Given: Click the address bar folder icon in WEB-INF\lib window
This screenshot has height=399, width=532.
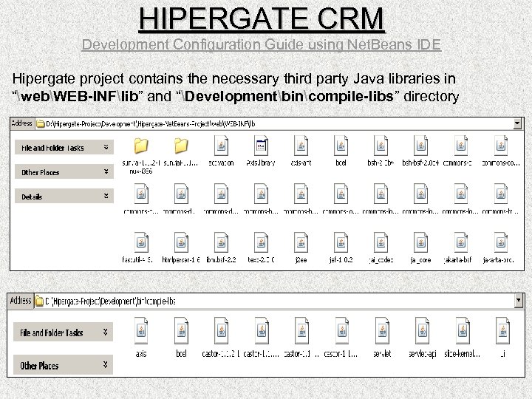Looking at the screenshot, I should [41, 124].
